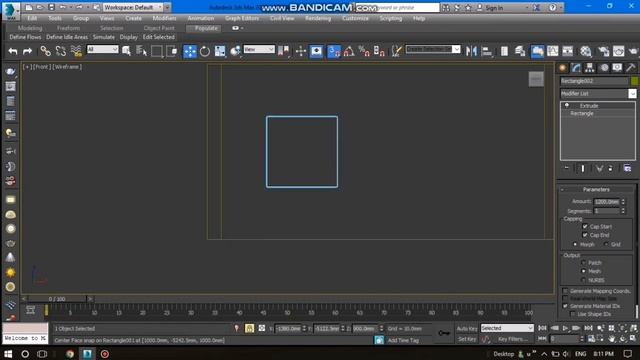The width and height of the screenshot is (640, 360).
Task: Open the Workspace: Default dropdown
Action: point(133,7)
